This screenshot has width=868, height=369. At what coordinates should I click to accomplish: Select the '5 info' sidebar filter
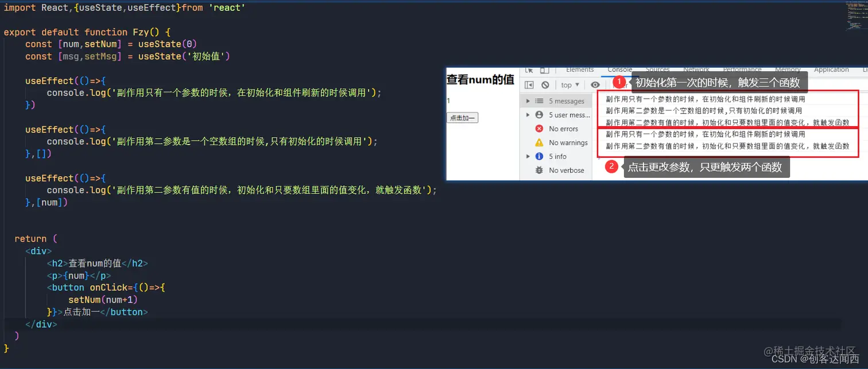[x=556, y=156]
